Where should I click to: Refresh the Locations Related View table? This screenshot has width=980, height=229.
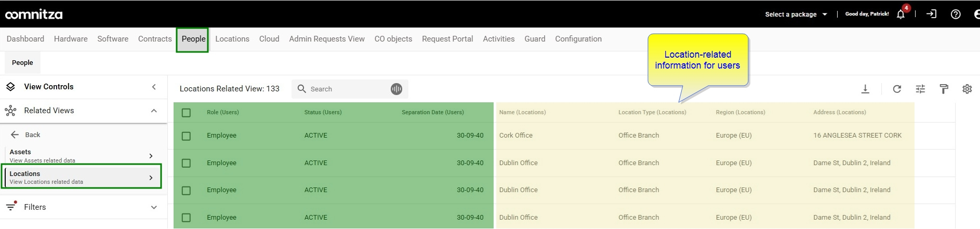(897, 89)
